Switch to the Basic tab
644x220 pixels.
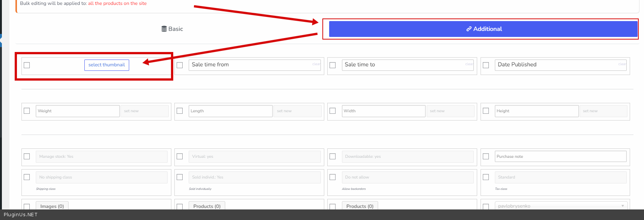pyautogui.click(x=172, y=29)
